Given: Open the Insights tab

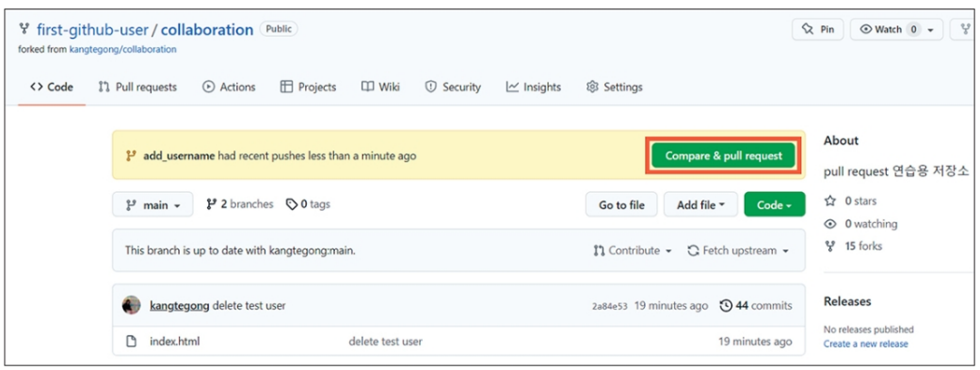Looking at the screenshot, I should point(533,87).
